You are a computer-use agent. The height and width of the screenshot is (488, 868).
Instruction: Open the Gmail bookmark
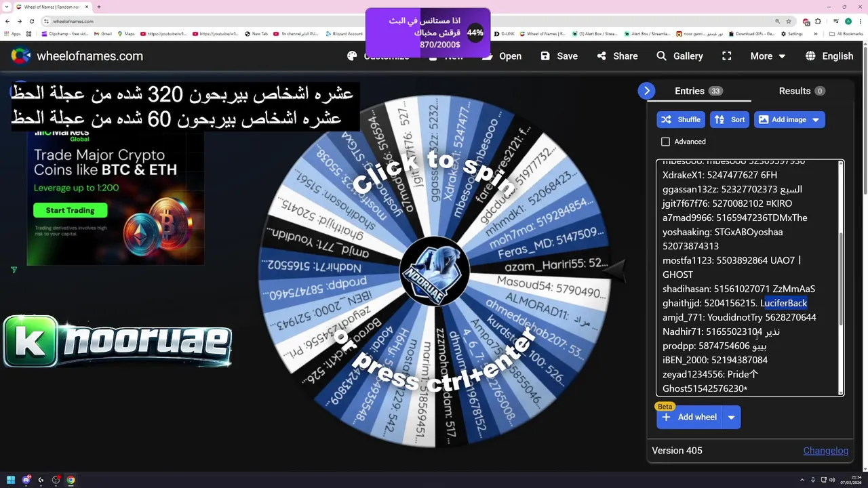[102, 34]
